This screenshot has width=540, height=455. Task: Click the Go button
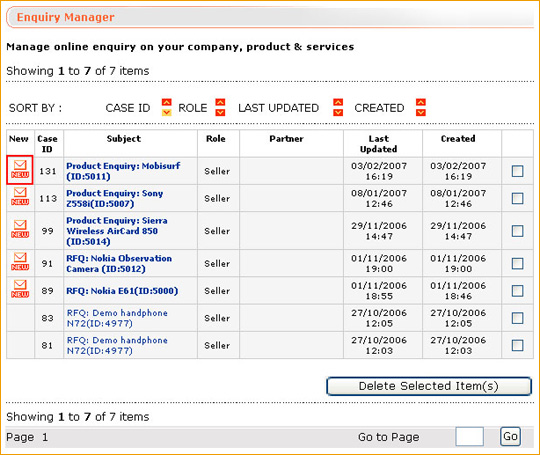point(510,436)
